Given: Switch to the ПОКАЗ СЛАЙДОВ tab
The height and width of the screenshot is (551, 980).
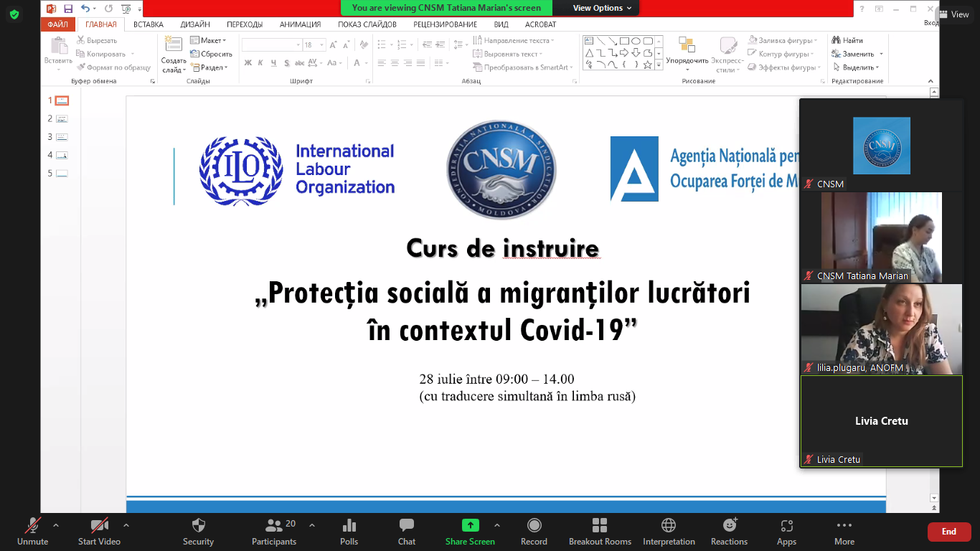Looking at the screenshot, I should coord(367,24).
